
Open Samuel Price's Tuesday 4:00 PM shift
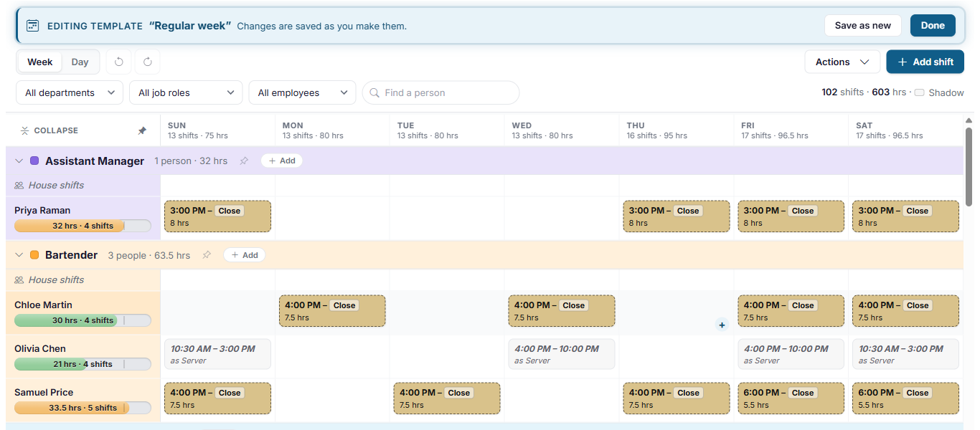[x=447, y=398]
